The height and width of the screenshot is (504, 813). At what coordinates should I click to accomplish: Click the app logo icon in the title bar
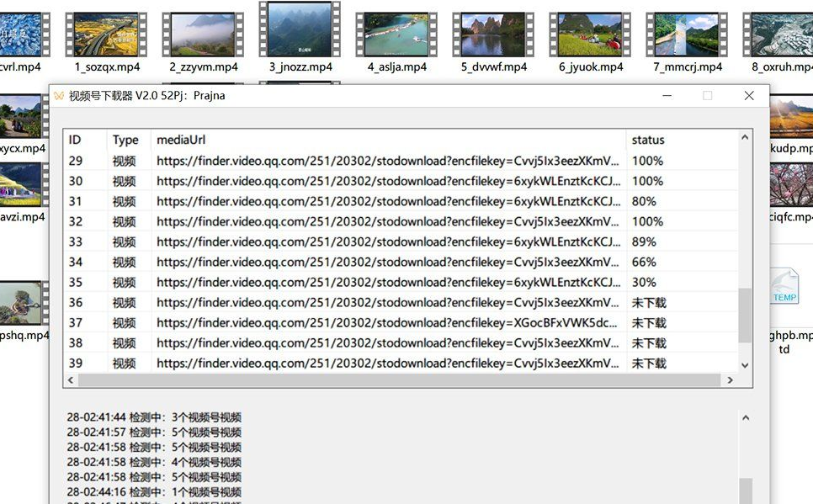[61, 95]
